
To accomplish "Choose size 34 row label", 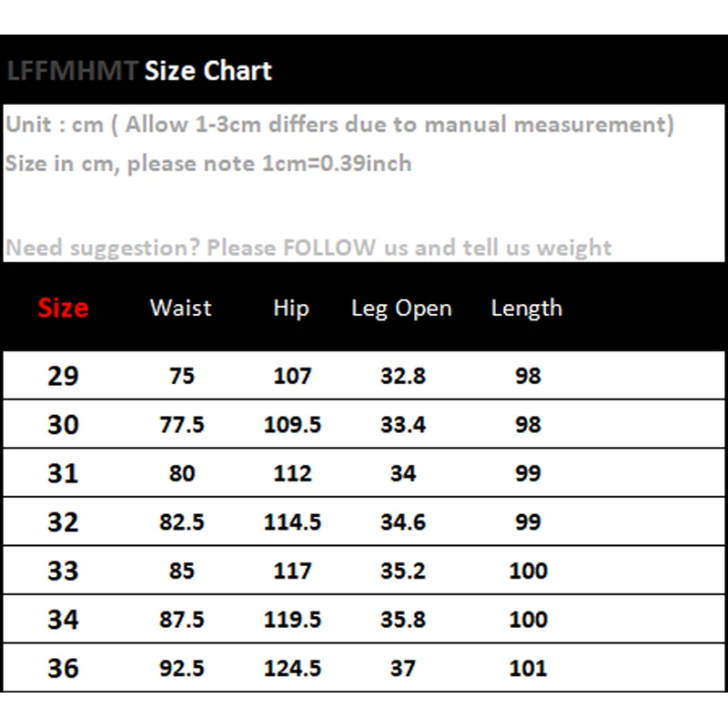I will pos(63,620).
